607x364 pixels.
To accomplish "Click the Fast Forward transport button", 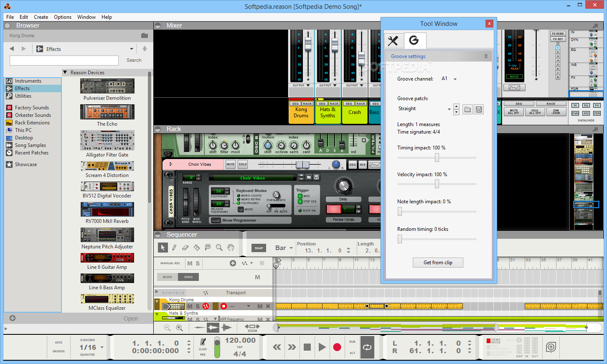I will (x=292, y=347).
